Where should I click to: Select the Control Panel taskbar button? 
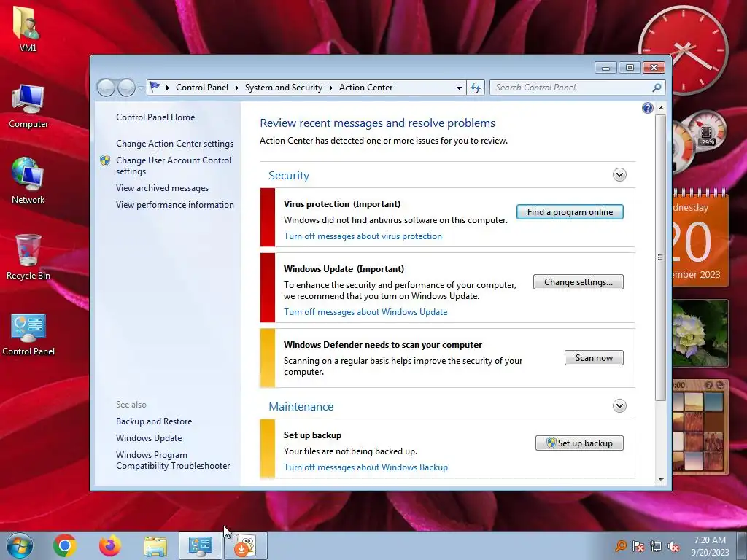pos(201,545)
